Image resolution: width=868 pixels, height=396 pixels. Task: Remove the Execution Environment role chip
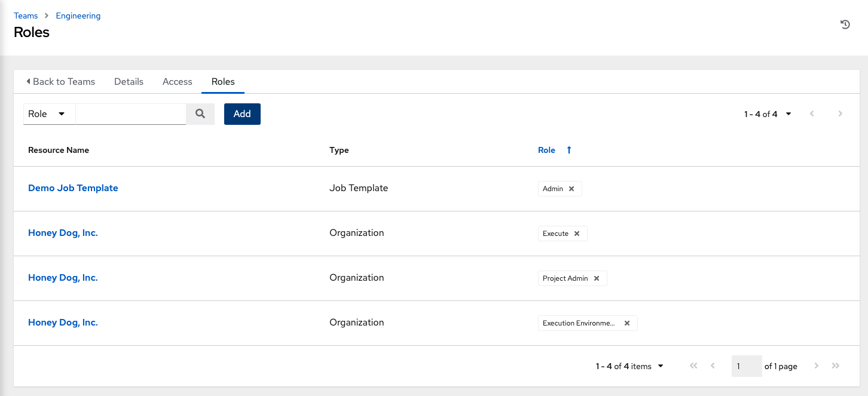pyautogui.click(x=626, y=323)
